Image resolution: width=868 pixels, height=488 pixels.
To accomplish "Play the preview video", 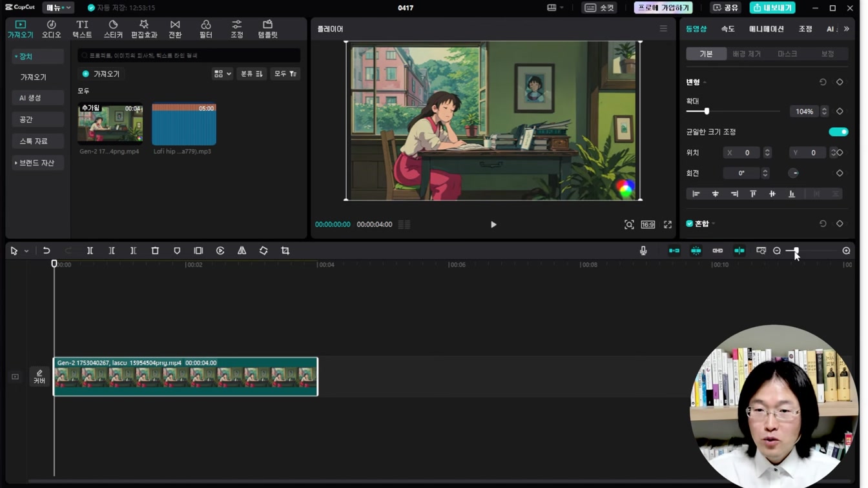I will (493, 225).
